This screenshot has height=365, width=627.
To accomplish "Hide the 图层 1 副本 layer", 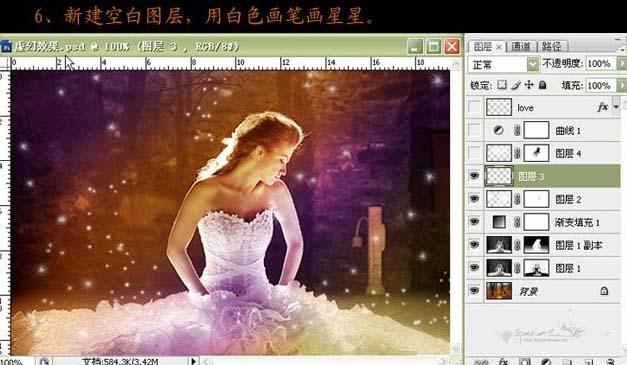I will 475,245.
